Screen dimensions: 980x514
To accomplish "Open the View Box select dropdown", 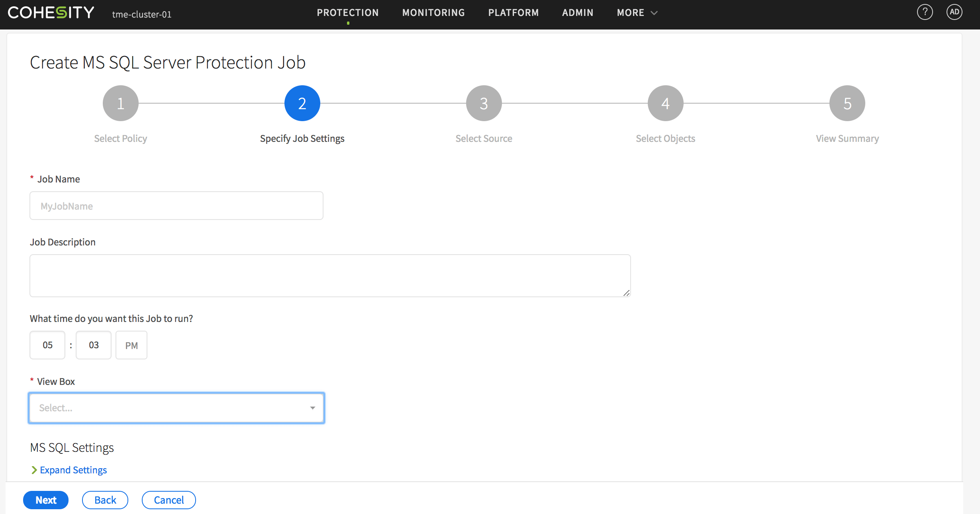I will (x=176, y=408).
